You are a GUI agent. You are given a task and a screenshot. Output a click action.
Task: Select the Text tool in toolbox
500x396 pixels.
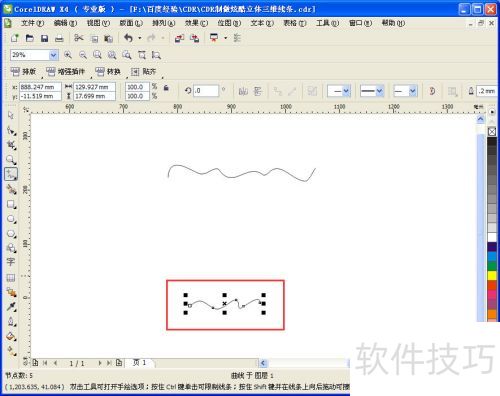point(11,262)
